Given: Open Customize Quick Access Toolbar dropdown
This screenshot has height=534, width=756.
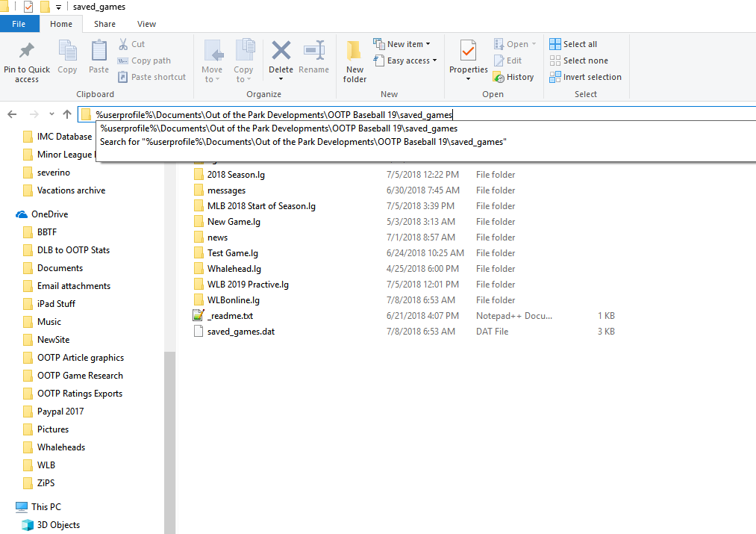Looking at the screenshot, I should [x=58, y=7].
